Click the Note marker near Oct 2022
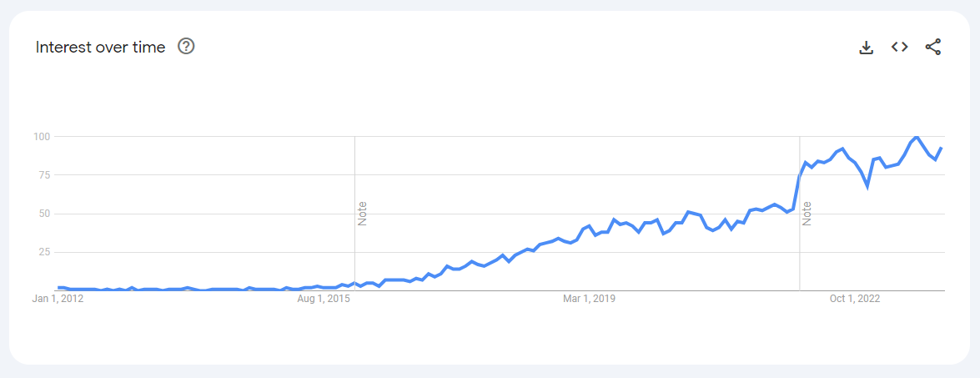The height and width of the screenshot is (378, 980). pyautogui.click(x=807, y=214)
